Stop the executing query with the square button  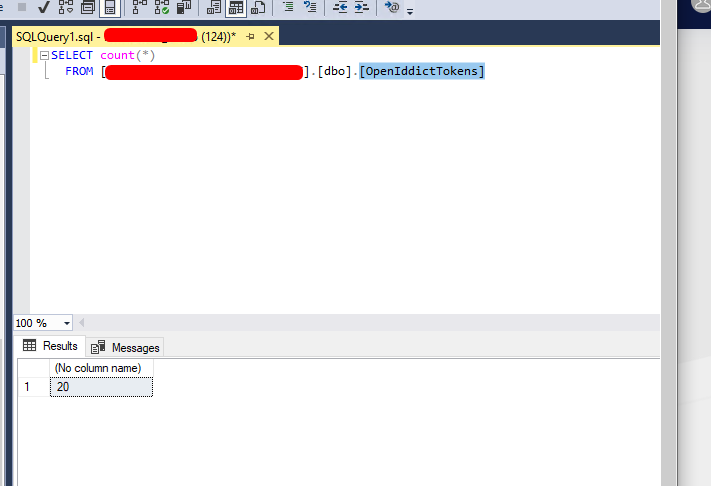click(x=21, y=7)
